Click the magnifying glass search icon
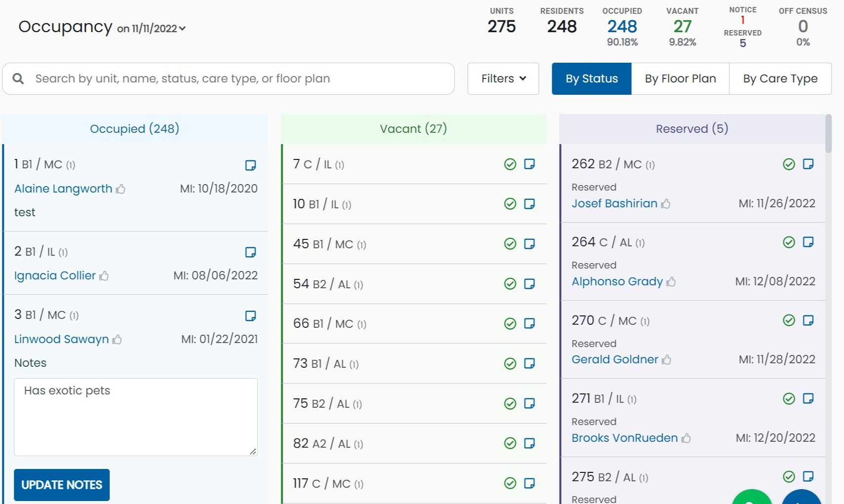Screen dimensions: 844x504 pos(18,78)
